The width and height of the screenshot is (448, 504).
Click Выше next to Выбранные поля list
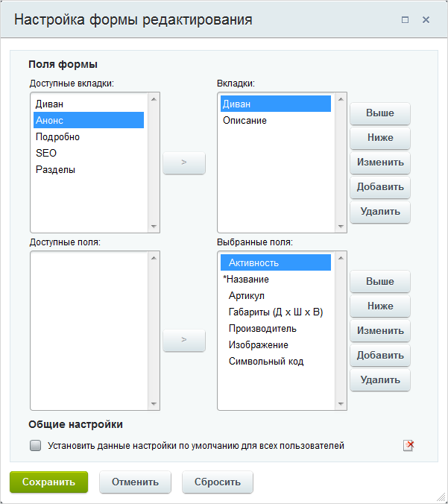[380, 282]
